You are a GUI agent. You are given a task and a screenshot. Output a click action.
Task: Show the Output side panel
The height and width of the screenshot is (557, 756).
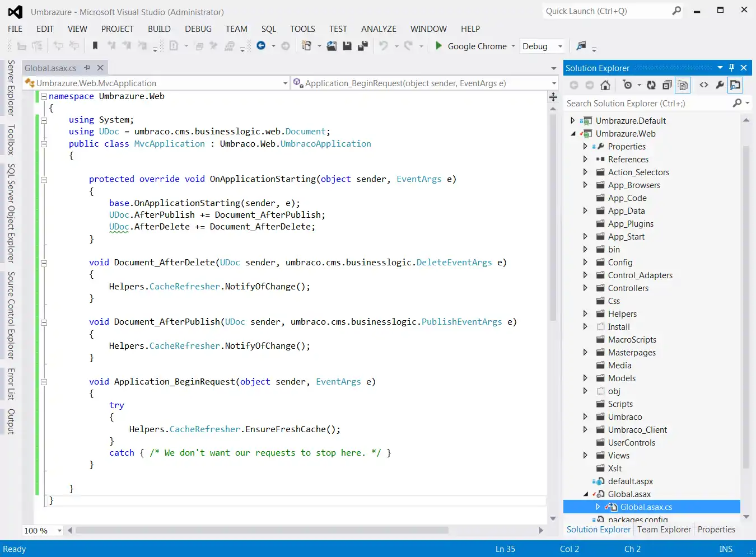(11, 422)
